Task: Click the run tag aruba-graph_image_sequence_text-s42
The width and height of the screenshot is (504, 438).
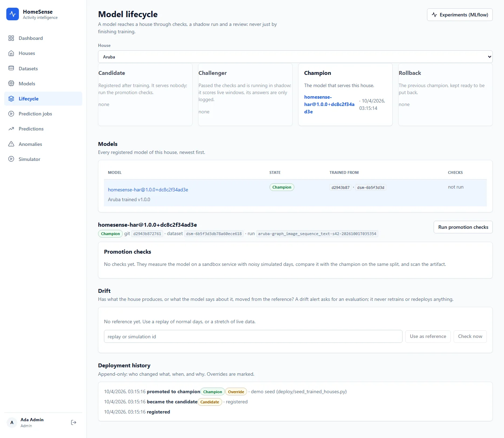Action: 317,234
